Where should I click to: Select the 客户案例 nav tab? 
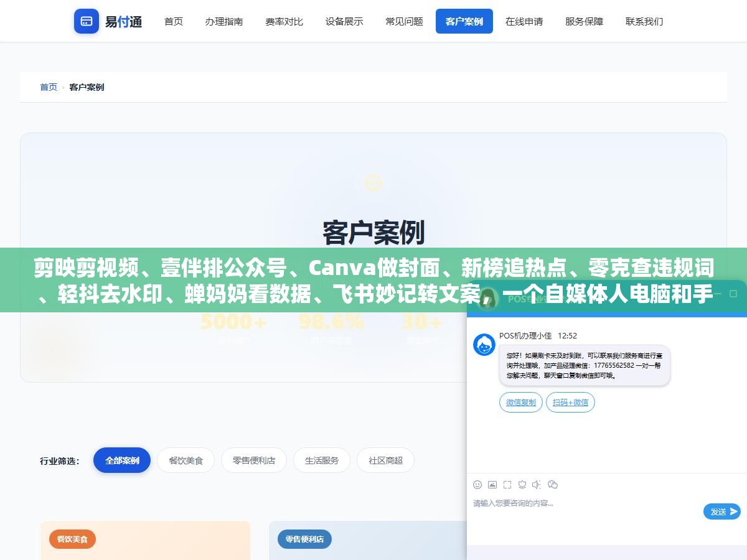coord(464,21)
